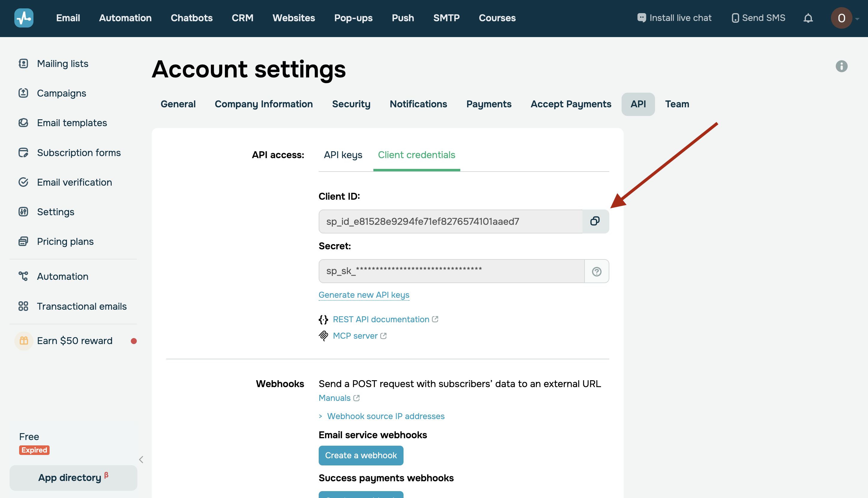Image resolution: width=868 pixels, height=498 pixels.
Task: Select the API settings tab
Action: (638, 104)
